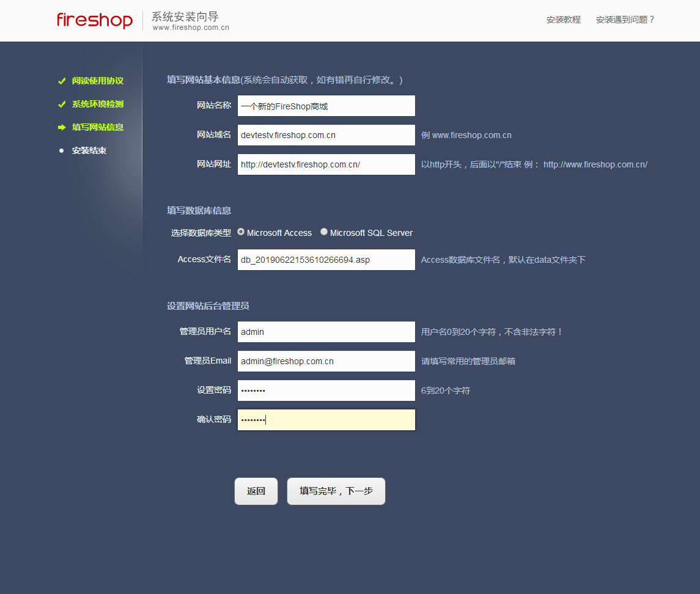Click the 系统安装向导 title text
This screenshot has width=700, height=594.
185,16
